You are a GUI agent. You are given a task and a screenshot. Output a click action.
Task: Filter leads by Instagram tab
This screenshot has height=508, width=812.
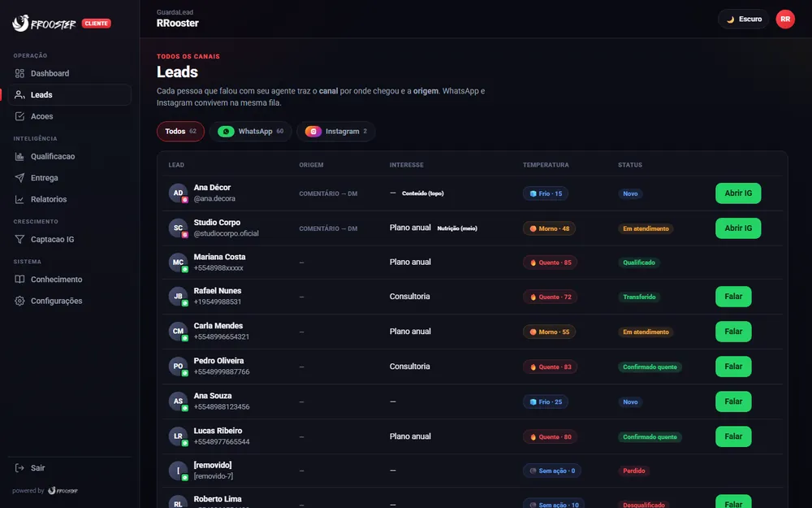(336, 131)
